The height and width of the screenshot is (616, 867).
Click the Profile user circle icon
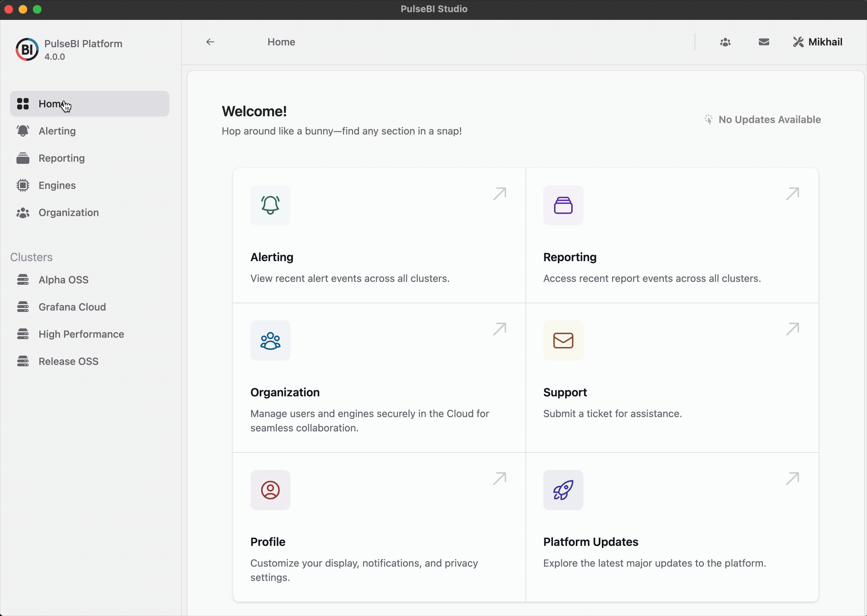click(x=270, y=490)
